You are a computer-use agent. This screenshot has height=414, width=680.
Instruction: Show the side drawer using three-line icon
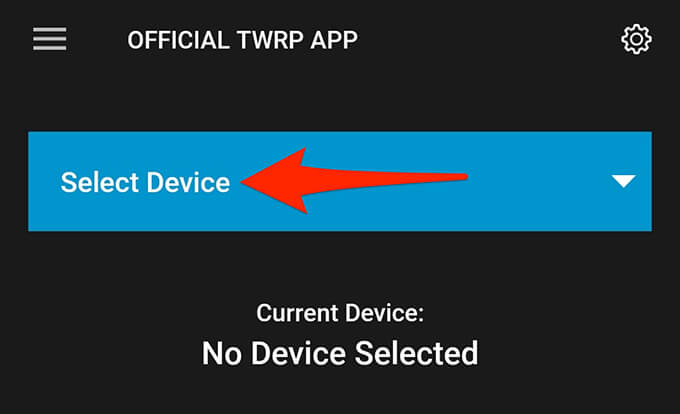click(x=50, y=39)
